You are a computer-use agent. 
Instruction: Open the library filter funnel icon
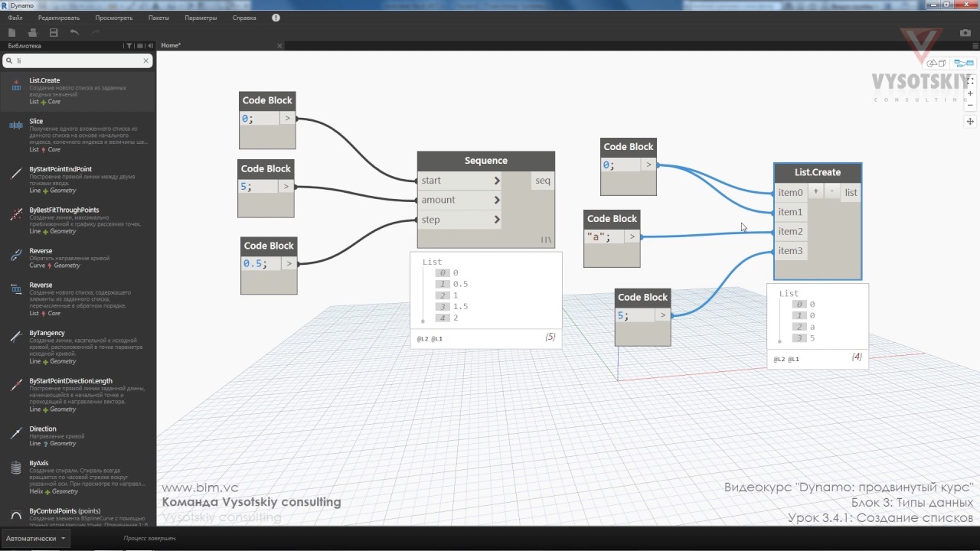pyautogui.click(x=129, y=46)
